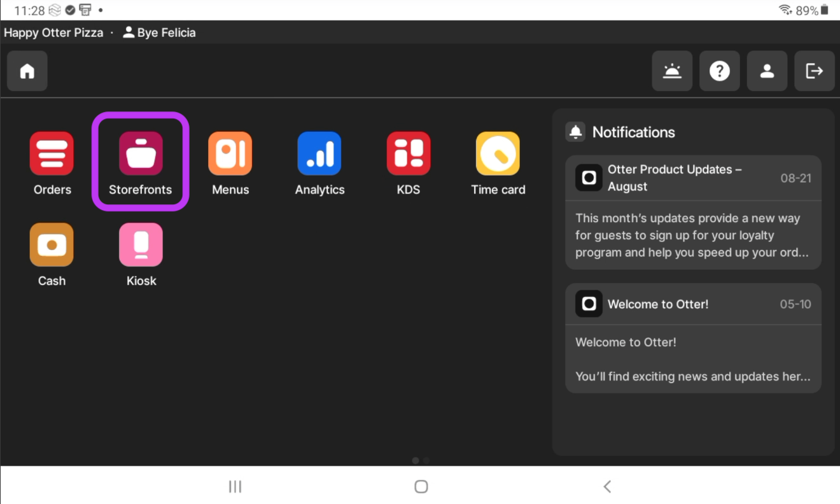Open the Otter Product Updates notification
840x504 pixels.
coord(693,213)
